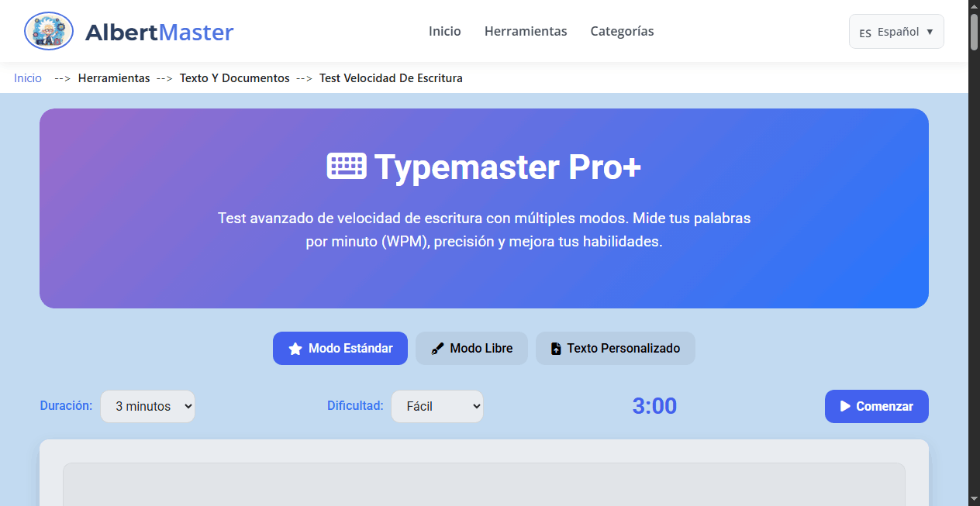Click the AlbertMaster mascot logo icon

[x=48, y=31]
